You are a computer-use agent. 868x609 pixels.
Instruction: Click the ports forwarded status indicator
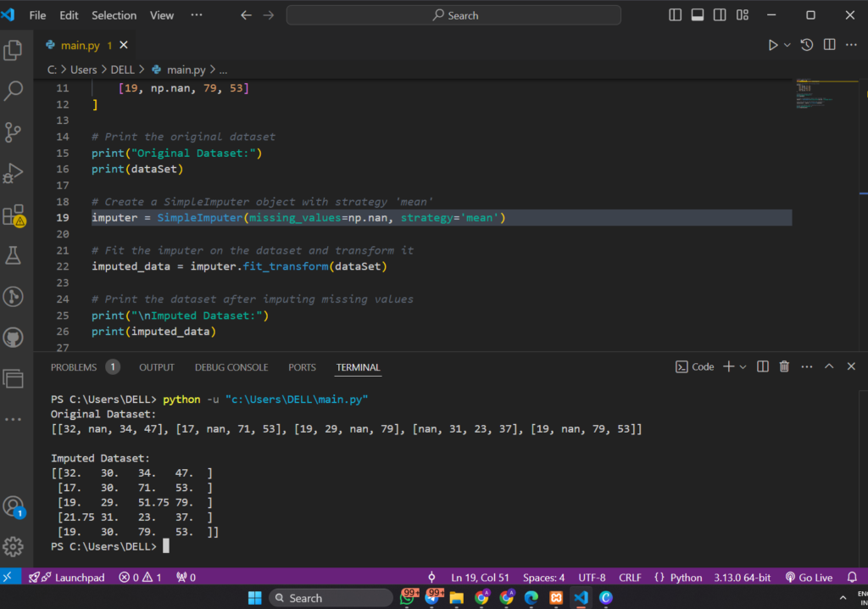(186, 577)
